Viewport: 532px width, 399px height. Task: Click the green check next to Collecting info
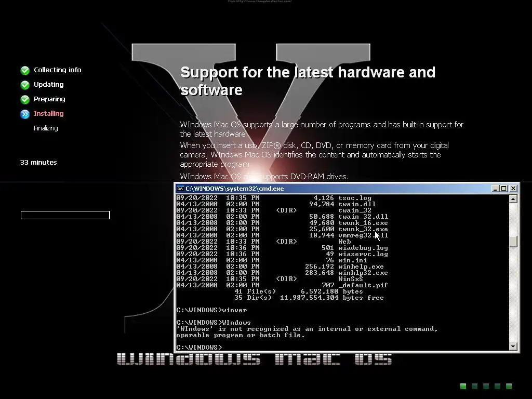click(x=25, y=70)
